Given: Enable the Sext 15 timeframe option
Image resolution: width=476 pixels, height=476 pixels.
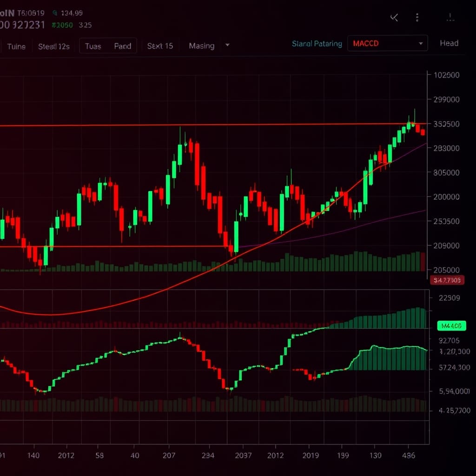Looking at the screenshot, I should click(159, 46).
